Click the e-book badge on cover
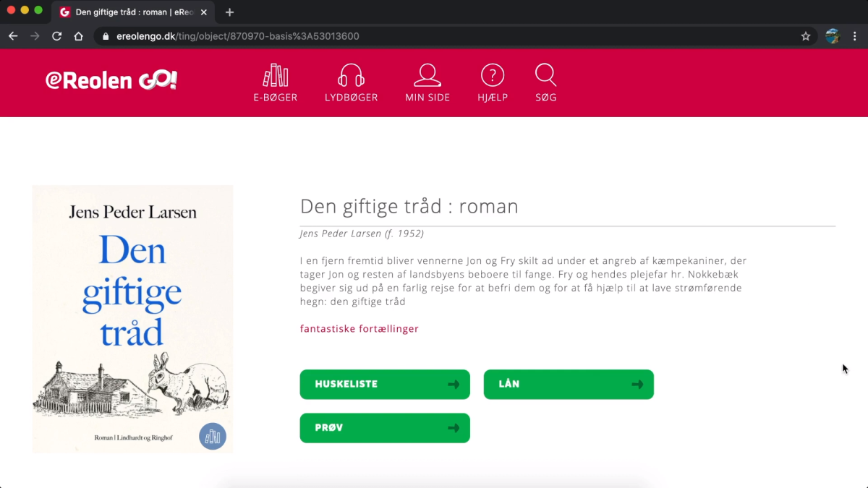Viewport: 868px width, 488px height. point(213,436)
